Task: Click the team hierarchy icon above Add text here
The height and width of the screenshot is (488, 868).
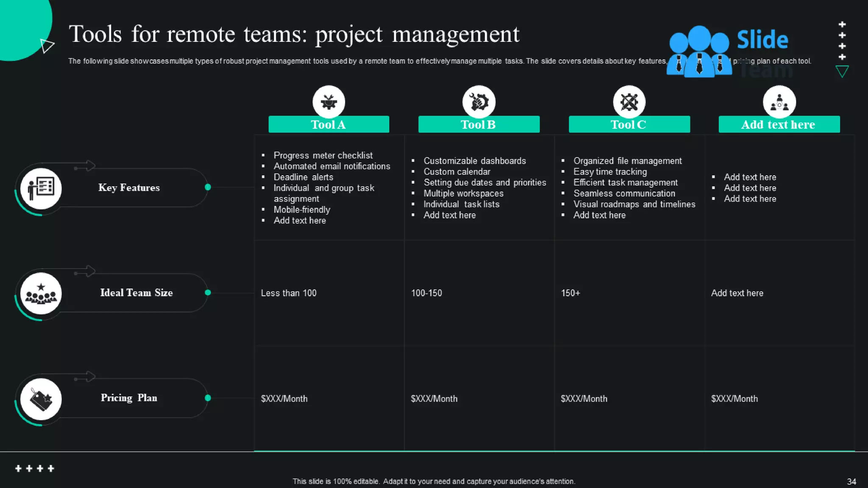Action: click(x=779, y=102)
